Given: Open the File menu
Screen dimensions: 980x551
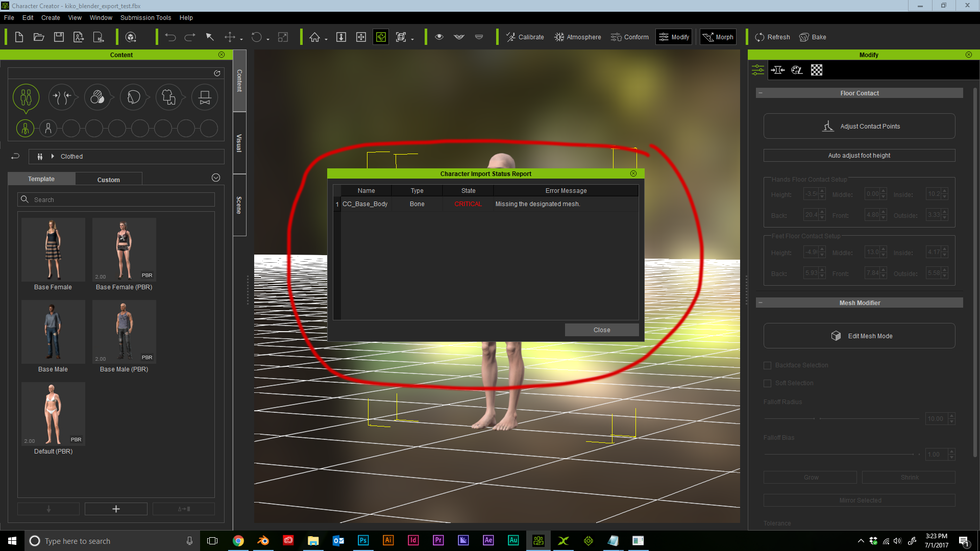Looking at the screenshot, I should pyautogui.click(x=9, y=17).
